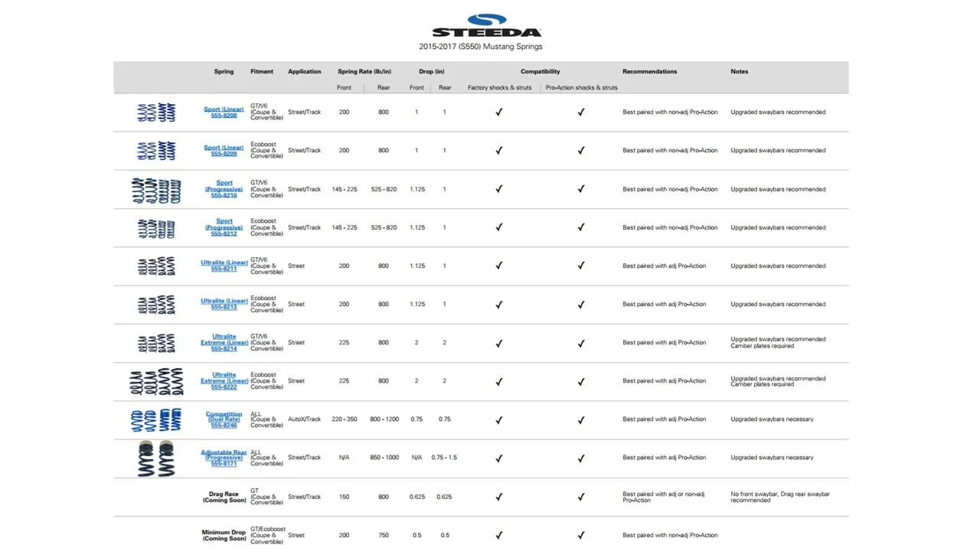Click the "Drag Race (Coming Soon)" spring name
The width and height of the screenshot is (980, 551).
click(x=224, y=497)
